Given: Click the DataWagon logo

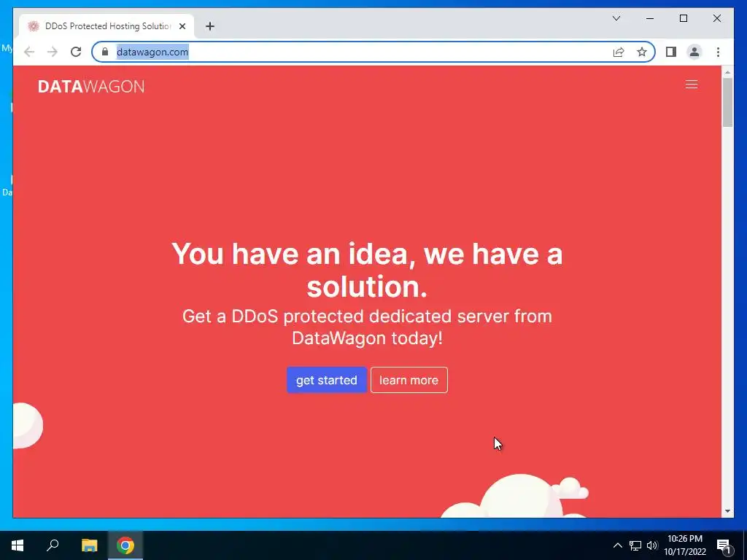Looking at the screenshot, I should coord(91,86).
